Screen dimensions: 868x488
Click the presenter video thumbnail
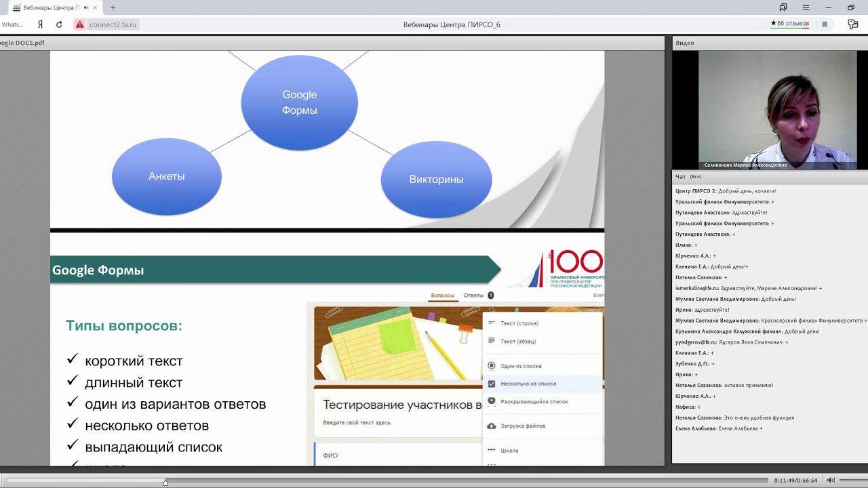pos(778,110)
